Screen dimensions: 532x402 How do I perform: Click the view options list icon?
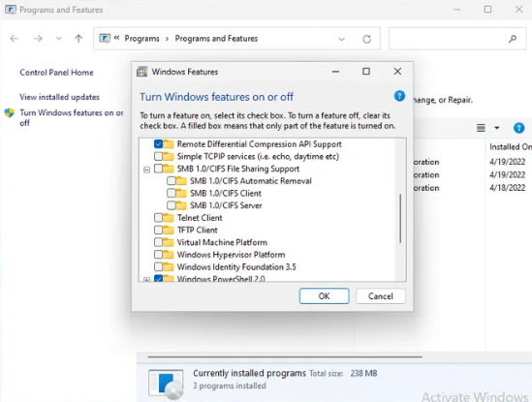(x=481, y=128)
